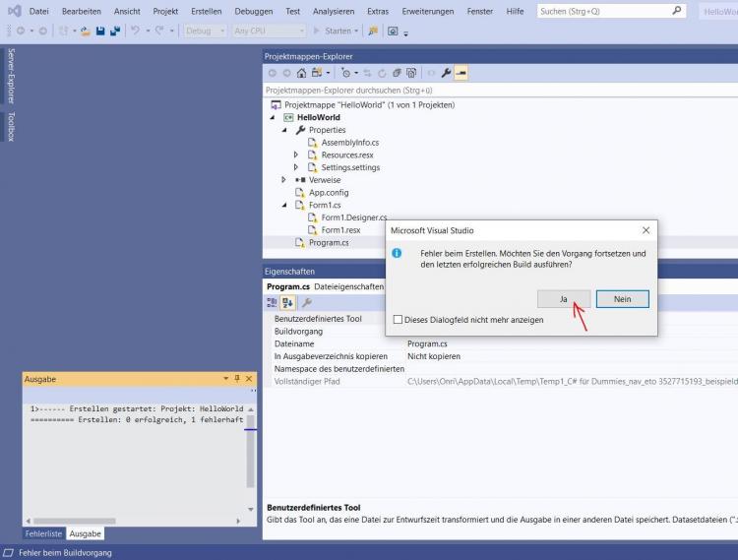Open the Debug configuration dropdown

pyautogui.click(x=206, y=31)
